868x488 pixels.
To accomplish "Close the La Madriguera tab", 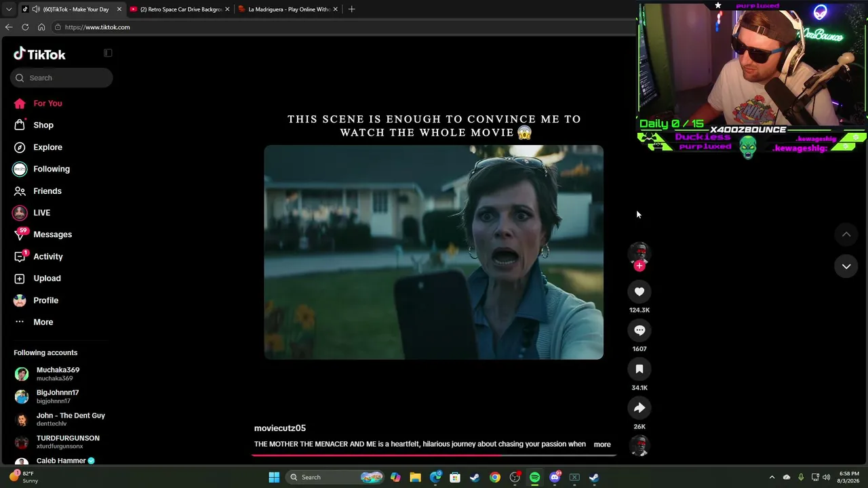I will point(335,9).
